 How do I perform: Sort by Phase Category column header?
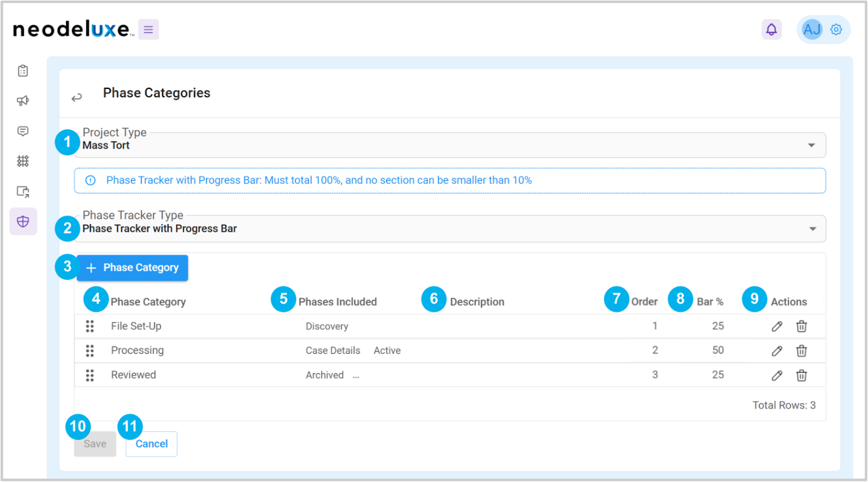(148, 302)
